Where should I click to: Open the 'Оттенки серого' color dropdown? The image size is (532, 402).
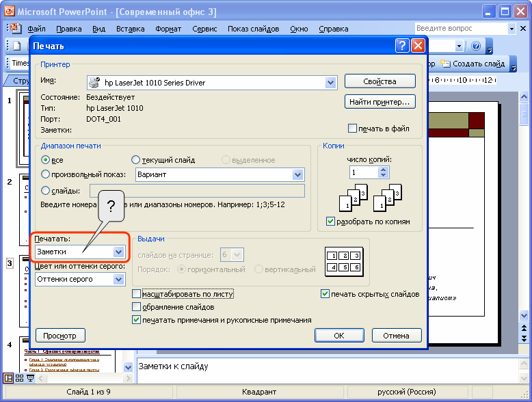click(118, 279)
